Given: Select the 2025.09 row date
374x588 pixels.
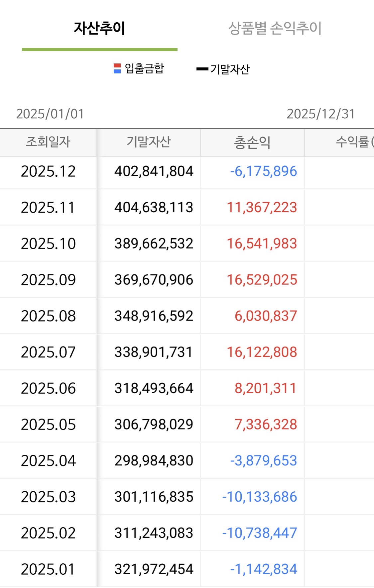Looking at the screenshot, I should point(48,280).
